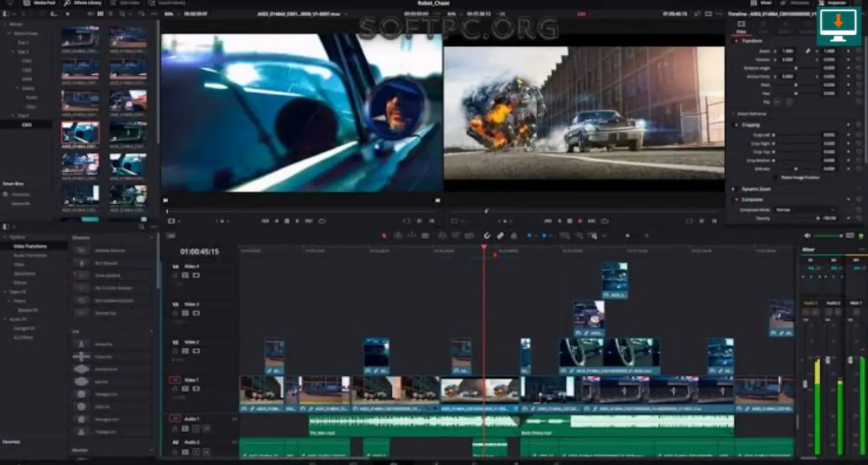Toggle the Position Lock padlock icon

coord(514,236)
